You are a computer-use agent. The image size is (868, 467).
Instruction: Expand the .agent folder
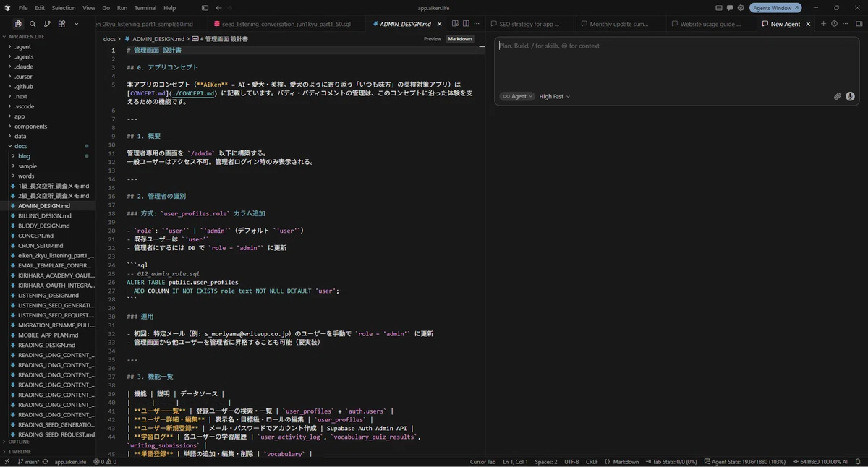48,46
